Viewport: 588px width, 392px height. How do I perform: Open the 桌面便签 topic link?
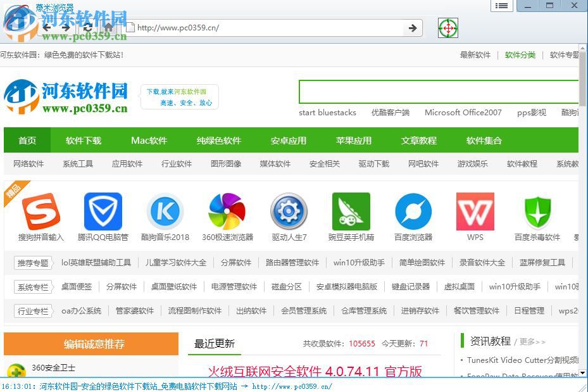coord(77,287)
